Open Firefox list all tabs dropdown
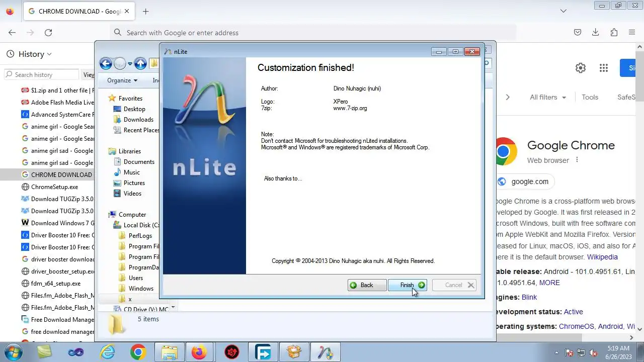 click(563, 11)
